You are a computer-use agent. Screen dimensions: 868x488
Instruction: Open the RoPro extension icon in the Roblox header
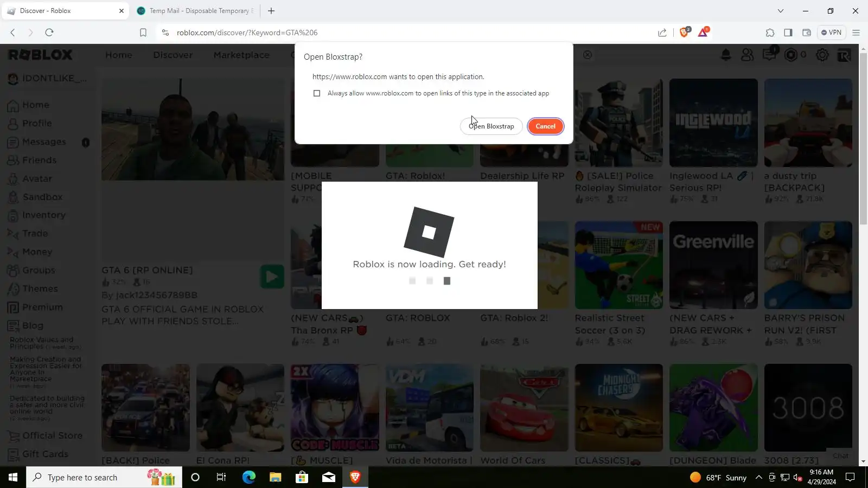tap(844, 55)
